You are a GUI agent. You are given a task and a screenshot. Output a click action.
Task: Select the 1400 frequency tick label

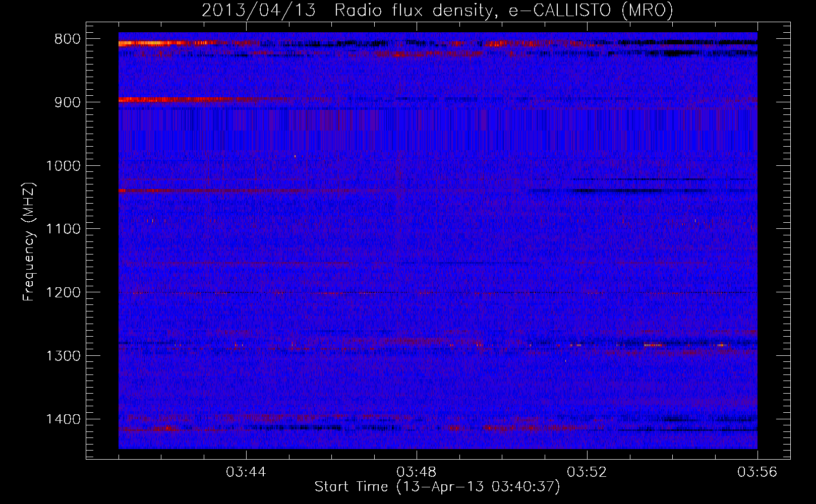point(63,419)
